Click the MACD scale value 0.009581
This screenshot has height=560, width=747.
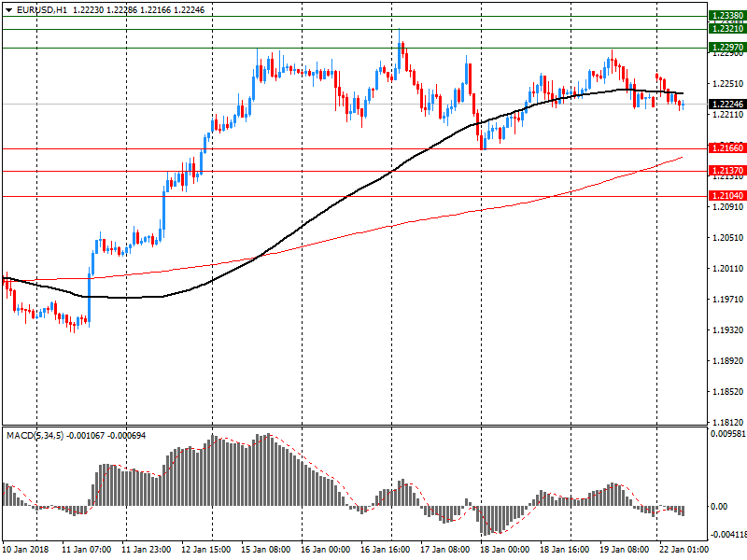tap(728, 434)
